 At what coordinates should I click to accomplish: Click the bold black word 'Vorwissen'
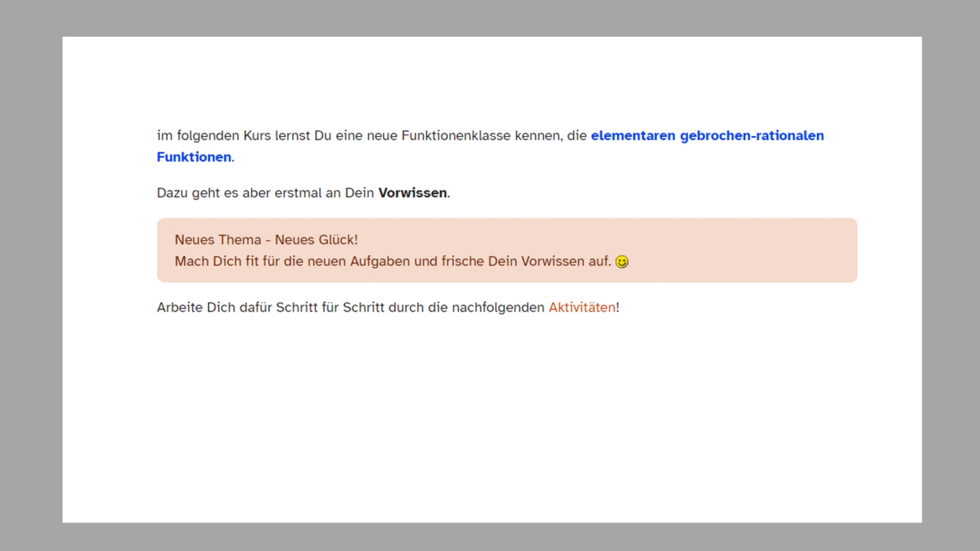tap(412, 193)
